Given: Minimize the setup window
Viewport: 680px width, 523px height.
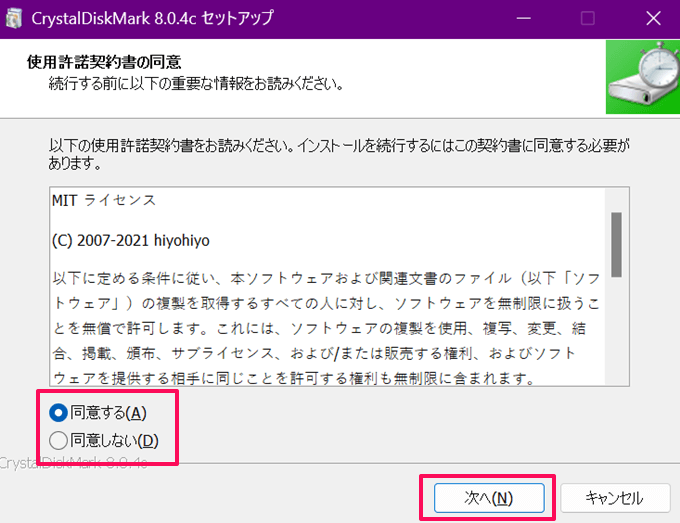Looking at the screenshot, I should pos(523,19).
